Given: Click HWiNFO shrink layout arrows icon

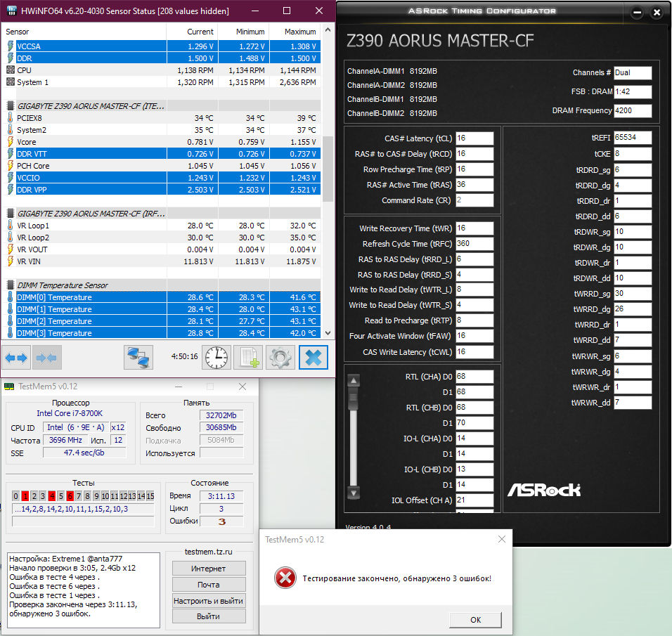Looking at the screenshot, I should click(46, 358).
